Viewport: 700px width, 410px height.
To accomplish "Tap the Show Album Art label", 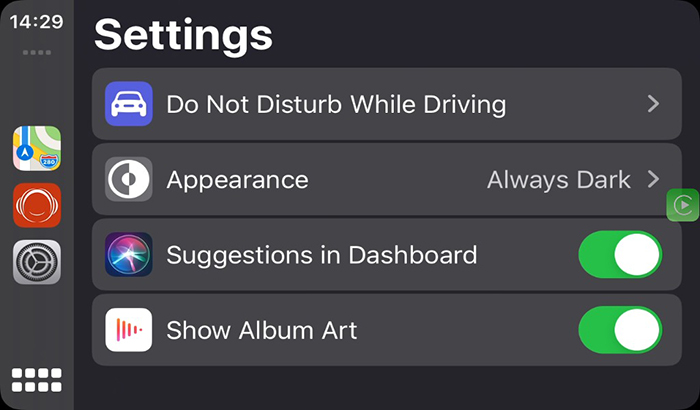I will tap(261, 330).
